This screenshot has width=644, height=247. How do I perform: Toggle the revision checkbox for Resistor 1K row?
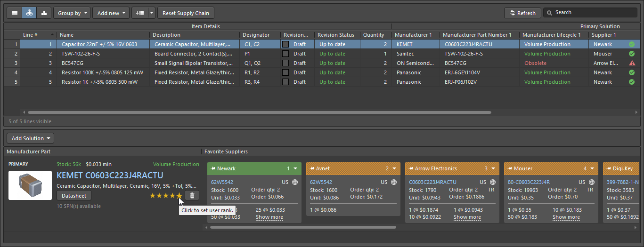285,82
